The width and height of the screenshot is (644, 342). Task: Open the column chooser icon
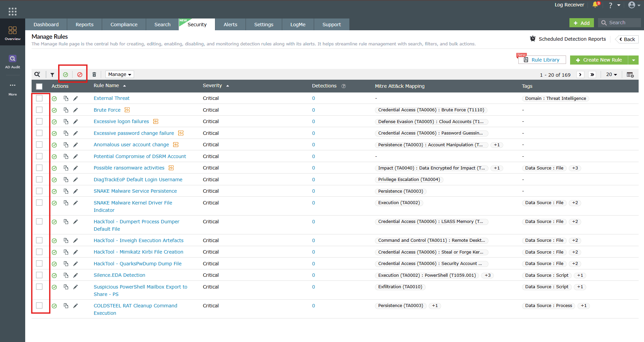click(630, 75)
